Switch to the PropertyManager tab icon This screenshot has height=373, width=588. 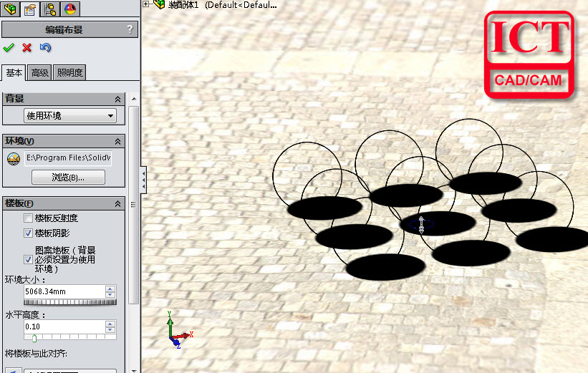(x=30, y=9)
